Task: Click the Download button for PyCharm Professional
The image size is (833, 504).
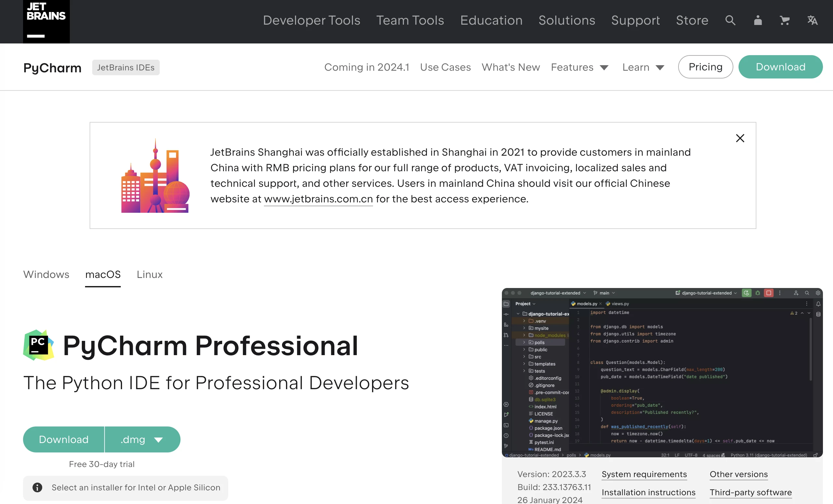Action: [64, 439]
